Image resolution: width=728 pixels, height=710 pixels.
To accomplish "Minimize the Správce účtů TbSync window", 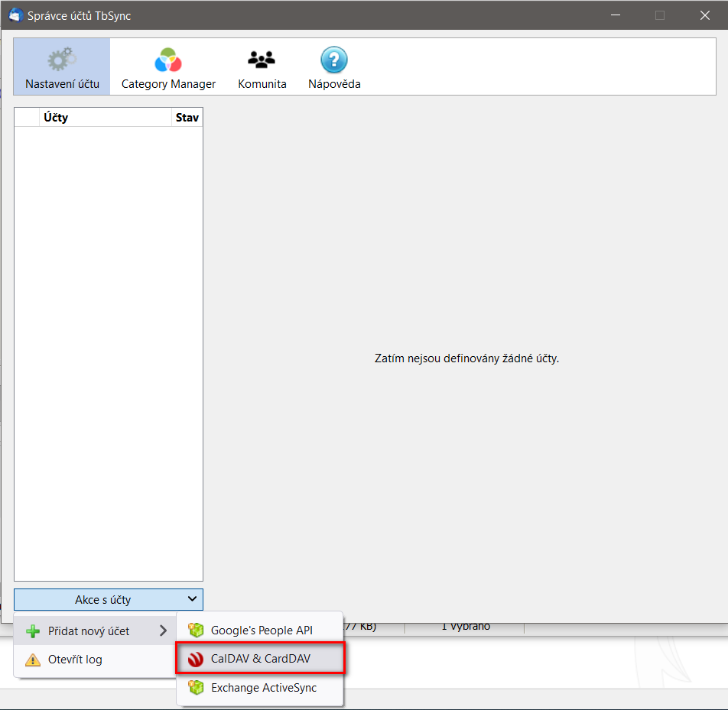I will [x=616, y=15].
